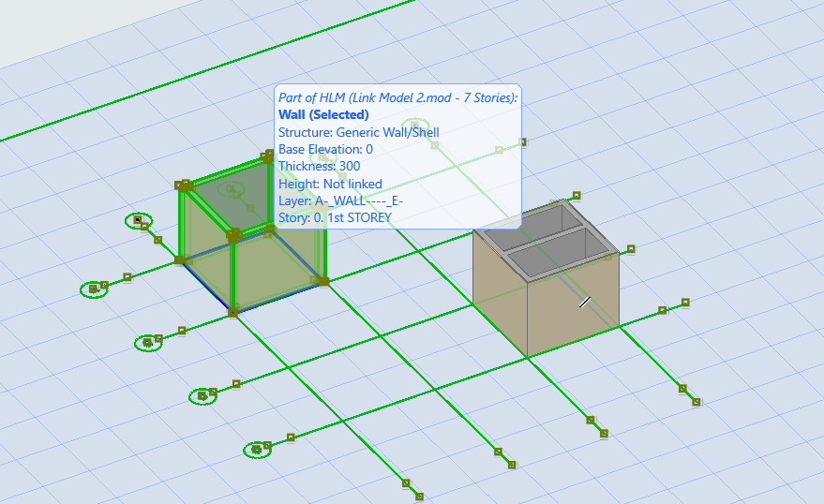Viewport: 824px width, 504px height.
Task: Click the topmost left grid marker circle
Action: point(138,220)
